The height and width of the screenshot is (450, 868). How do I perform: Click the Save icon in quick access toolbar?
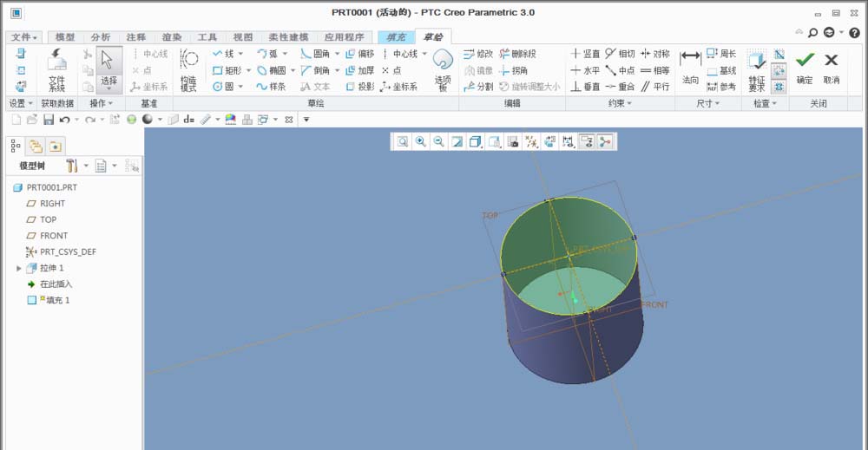[49, 120]
